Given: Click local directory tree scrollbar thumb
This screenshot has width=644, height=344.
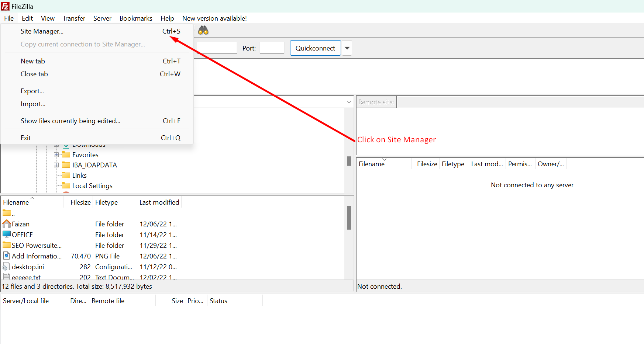Looking at the screenshot, I should point(349,161).
